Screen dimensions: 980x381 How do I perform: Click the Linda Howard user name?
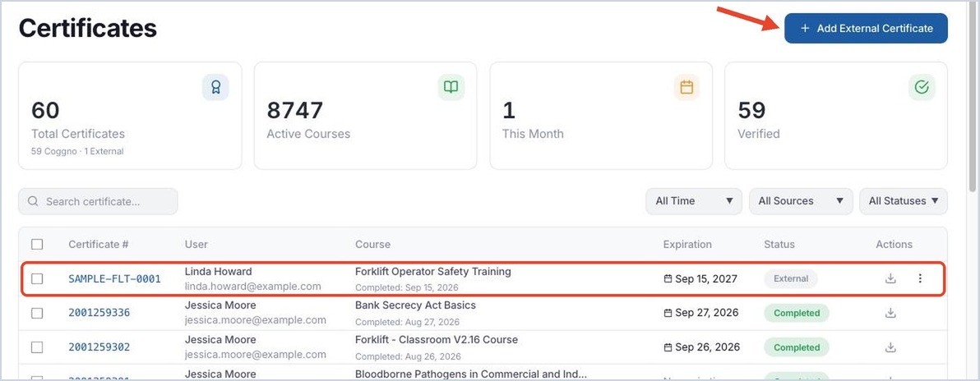[x=218, y=272]
